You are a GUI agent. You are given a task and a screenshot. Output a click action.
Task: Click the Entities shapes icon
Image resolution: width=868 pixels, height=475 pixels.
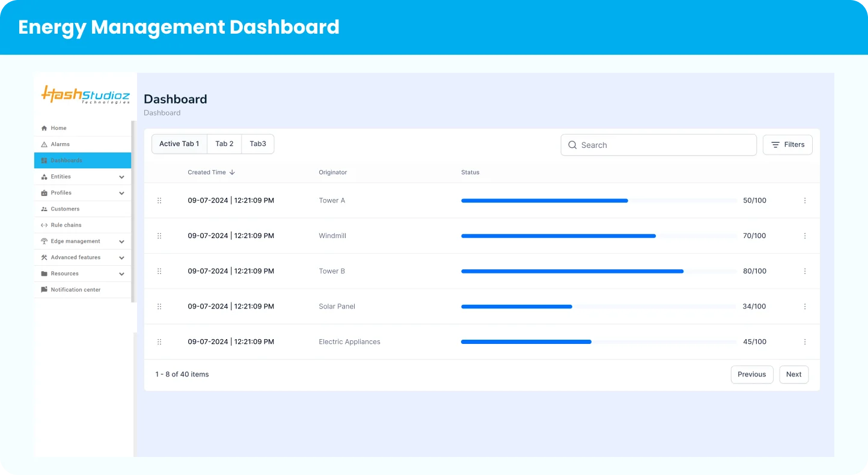click(x=44, y=177)
